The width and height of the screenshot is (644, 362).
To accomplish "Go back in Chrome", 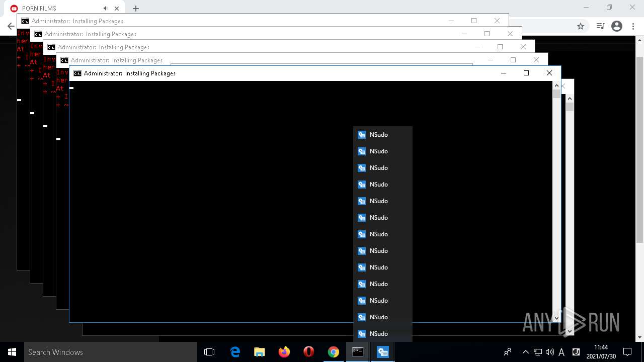I will 11,26.
